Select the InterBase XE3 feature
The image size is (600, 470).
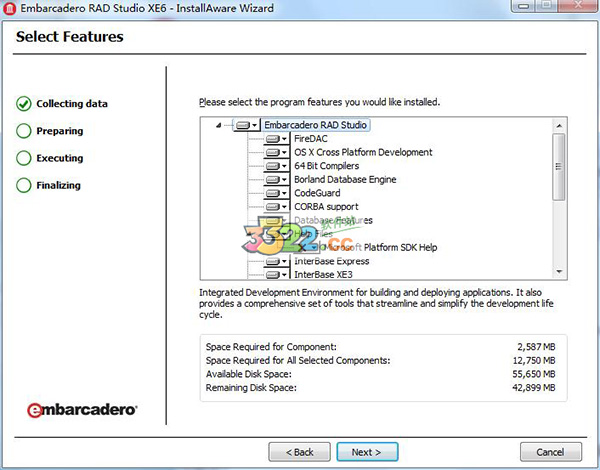coord(323,275)
